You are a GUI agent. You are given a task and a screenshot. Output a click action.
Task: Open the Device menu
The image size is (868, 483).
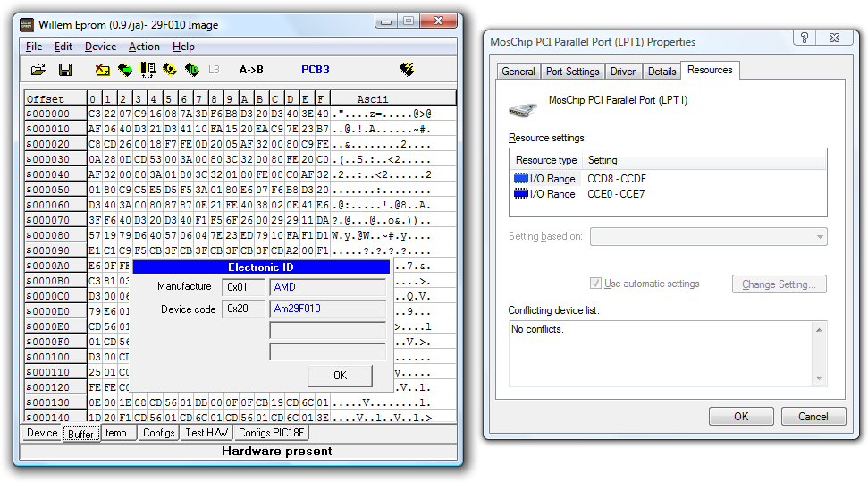click(100, 47)
